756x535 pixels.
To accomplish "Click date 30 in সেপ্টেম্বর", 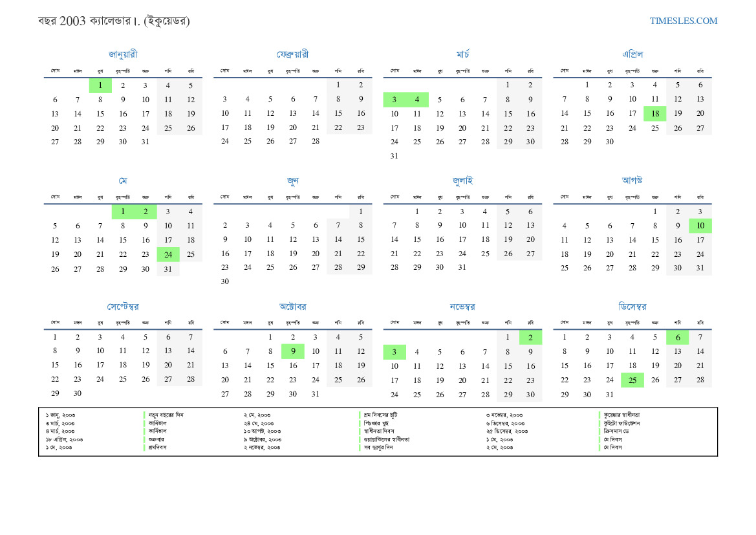I will click(78, 393).
